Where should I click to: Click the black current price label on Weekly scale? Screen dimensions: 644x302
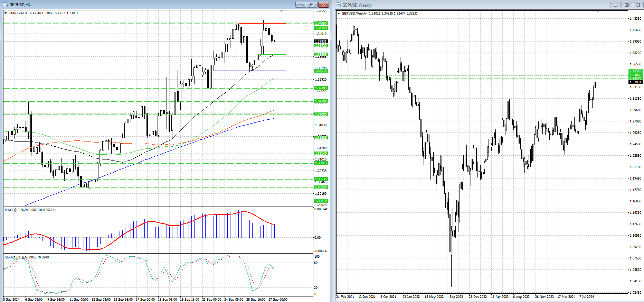point(635,82)
